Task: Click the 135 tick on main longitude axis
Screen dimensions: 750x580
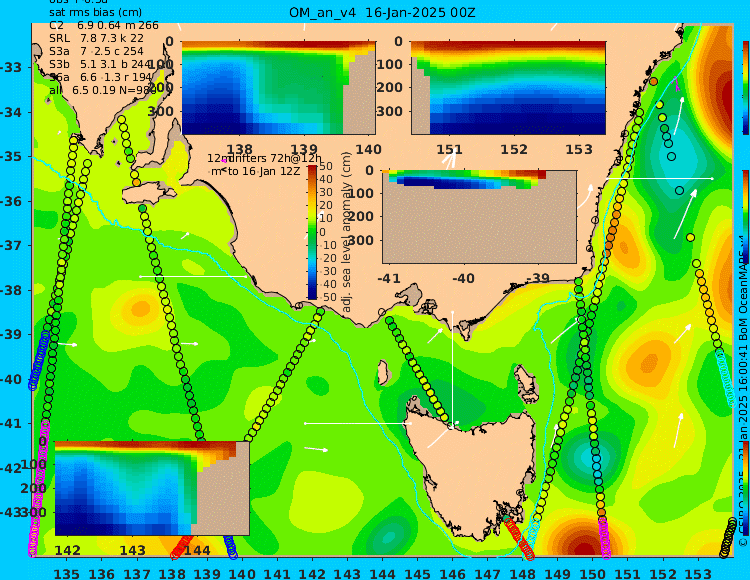Action: (66, 574)
